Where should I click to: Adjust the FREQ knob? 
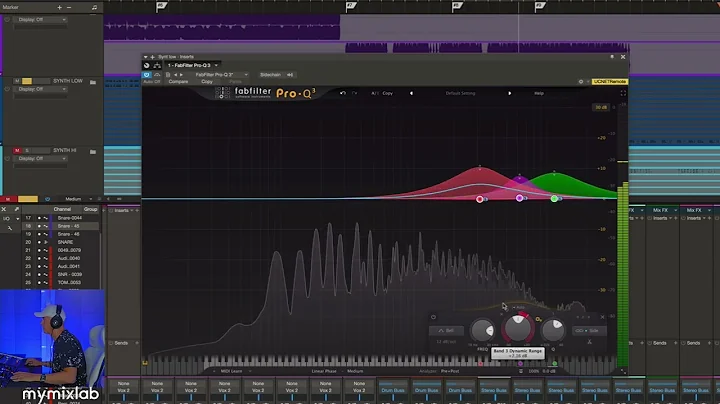click(x=482, y=330)
